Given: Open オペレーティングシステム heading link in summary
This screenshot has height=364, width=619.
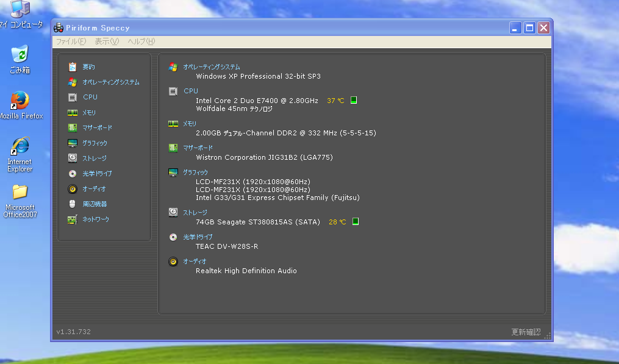Looking at the screenshot, I should [212, 66].
